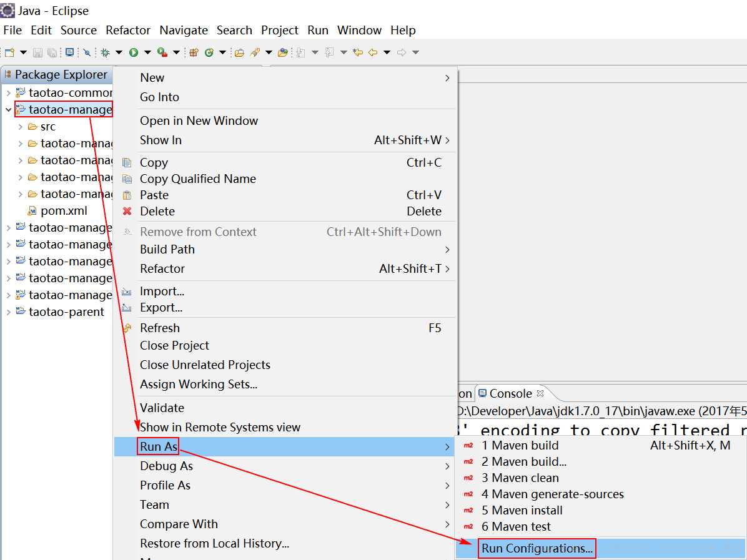The width and height of the screenshot is (747, 560).
Task: Click the New Java Class icon
Action: click(x=209, y=52)
